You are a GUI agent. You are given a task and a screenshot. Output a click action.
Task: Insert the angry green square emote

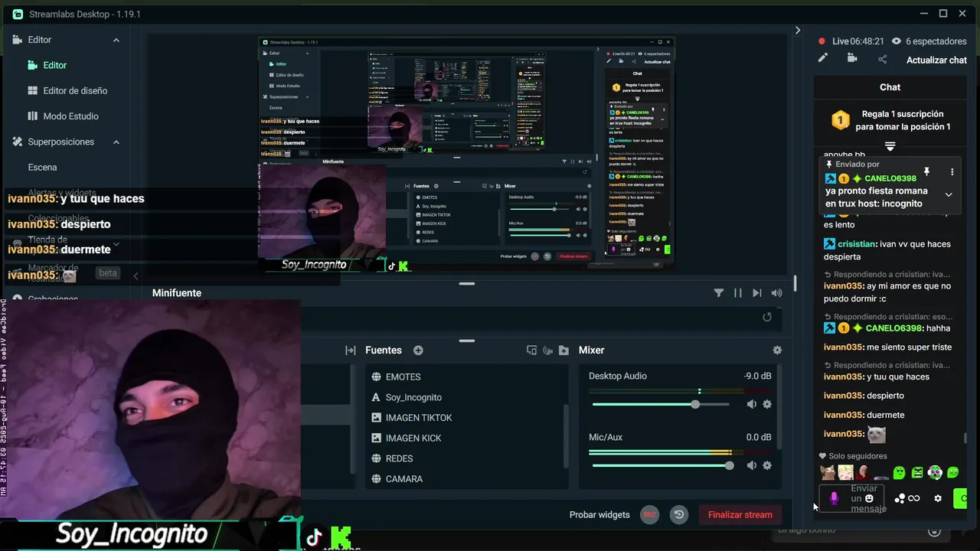(916, 473)
